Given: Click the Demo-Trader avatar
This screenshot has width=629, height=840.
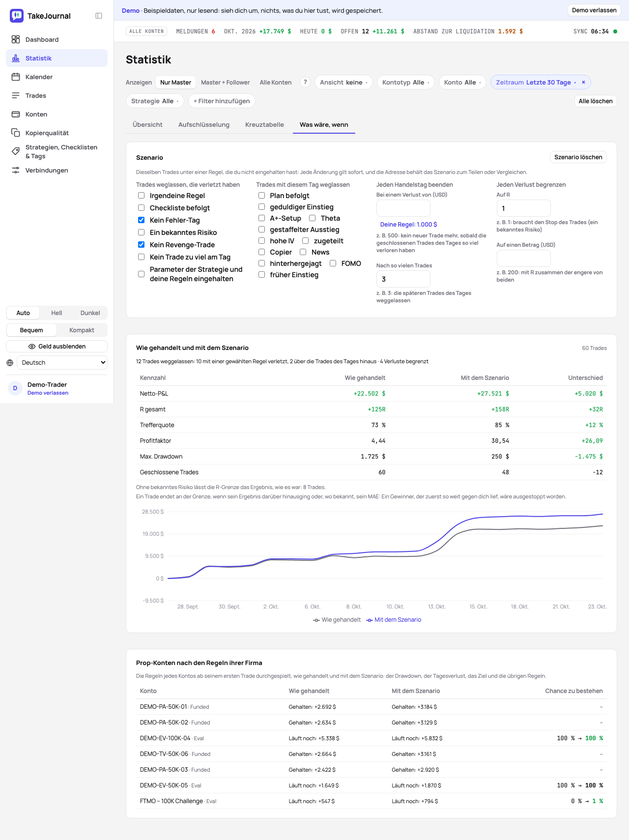Looking at the screenshot, I should [15, 388].
